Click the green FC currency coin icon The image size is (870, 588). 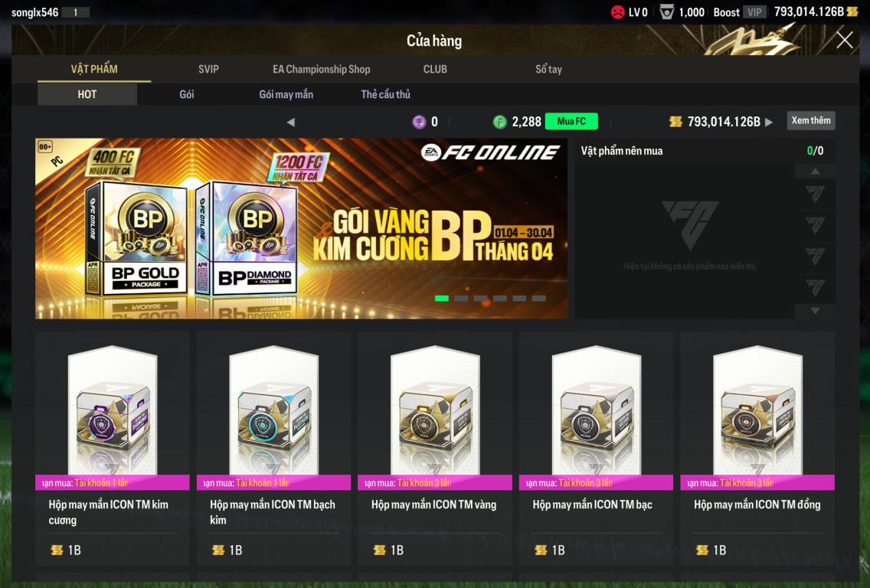(x=500, y=122)
